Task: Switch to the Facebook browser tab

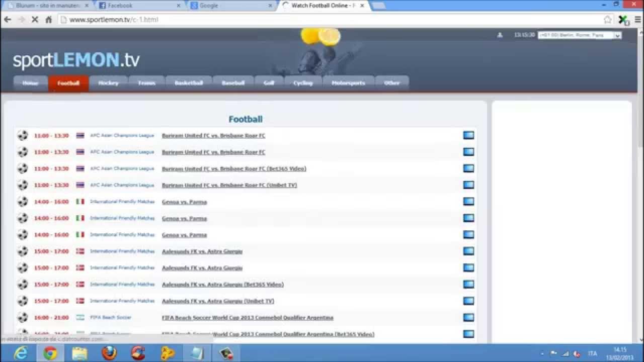Action: 139,6
